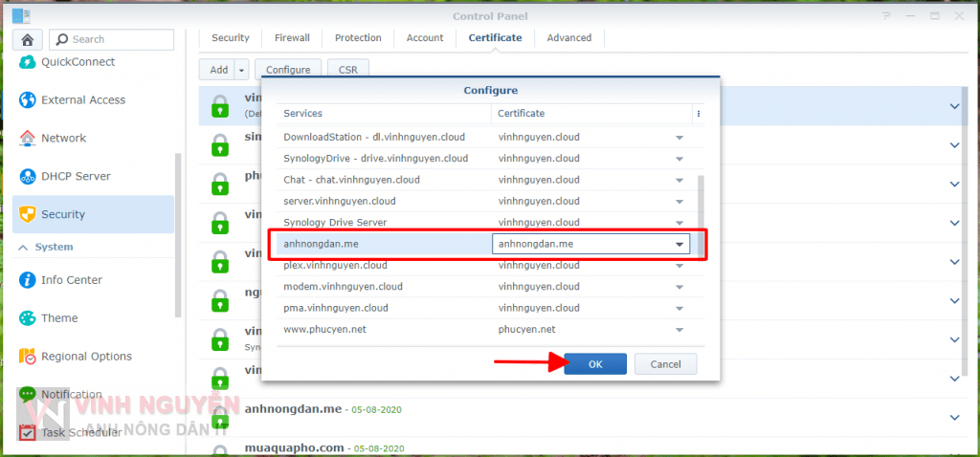
Task: Click the Network house icon
Action: pyautogui.click(x=27, y=139)
